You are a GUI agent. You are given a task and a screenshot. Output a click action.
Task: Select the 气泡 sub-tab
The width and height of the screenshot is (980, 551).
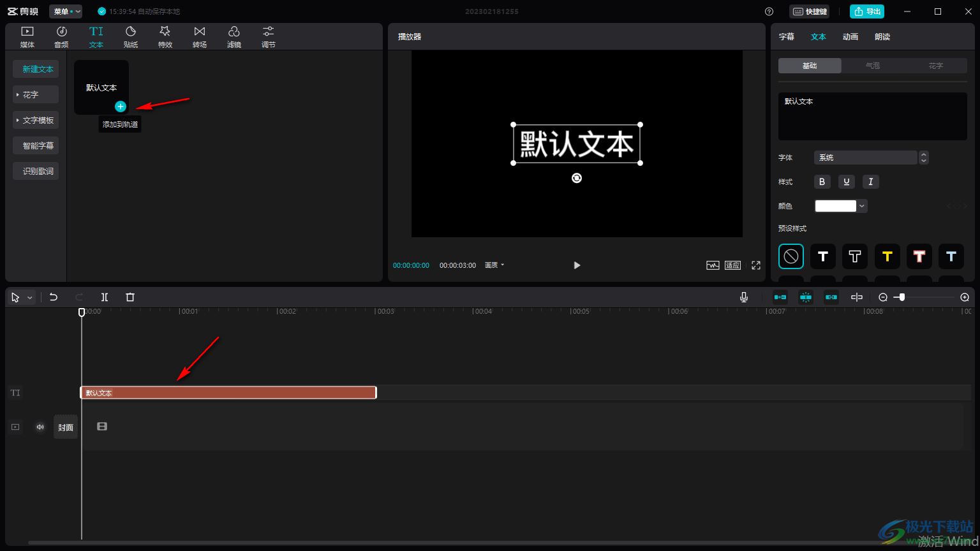(872, 66)
